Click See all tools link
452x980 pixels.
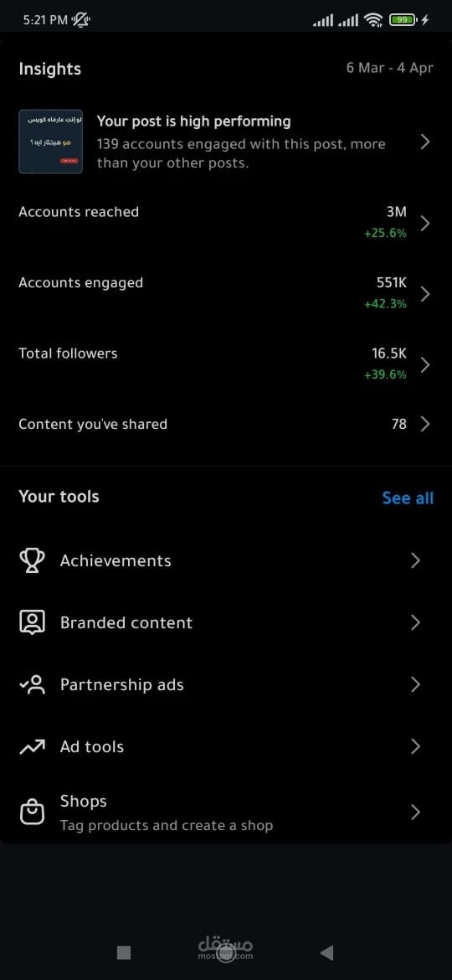point(408,498)
